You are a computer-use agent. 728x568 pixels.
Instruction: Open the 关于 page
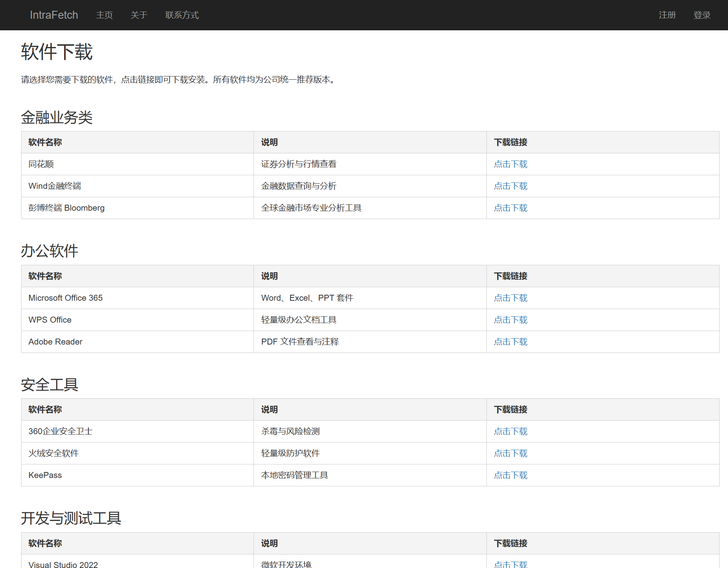(x=138, y=15)
